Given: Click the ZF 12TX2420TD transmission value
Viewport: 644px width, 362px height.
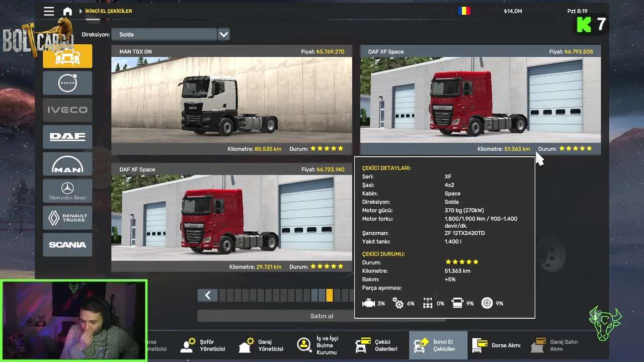Looking at the screenshot, I should coord(465,233).
